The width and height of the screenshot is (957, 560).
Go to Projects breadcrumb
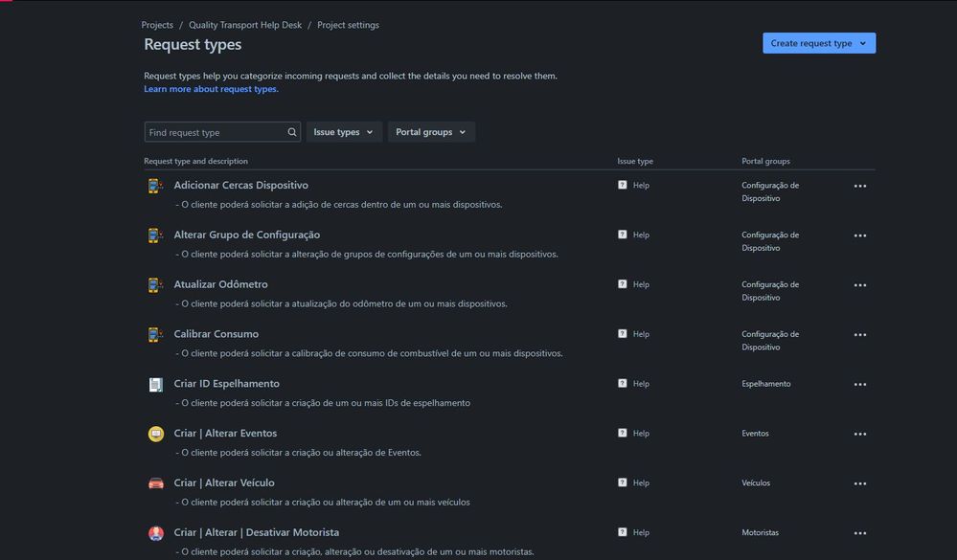[x=157, y=25]
